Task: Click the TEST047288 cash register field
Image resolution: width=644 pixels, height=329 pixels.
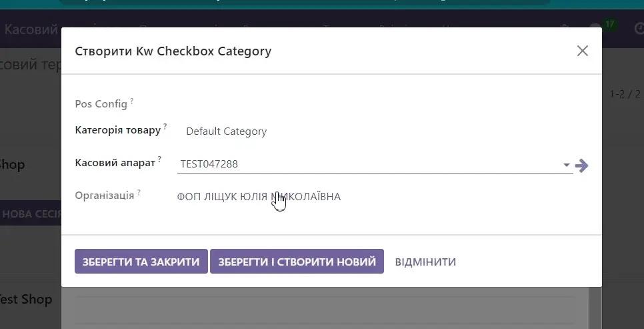Action: pyautogui.click(x=367, y=163)
